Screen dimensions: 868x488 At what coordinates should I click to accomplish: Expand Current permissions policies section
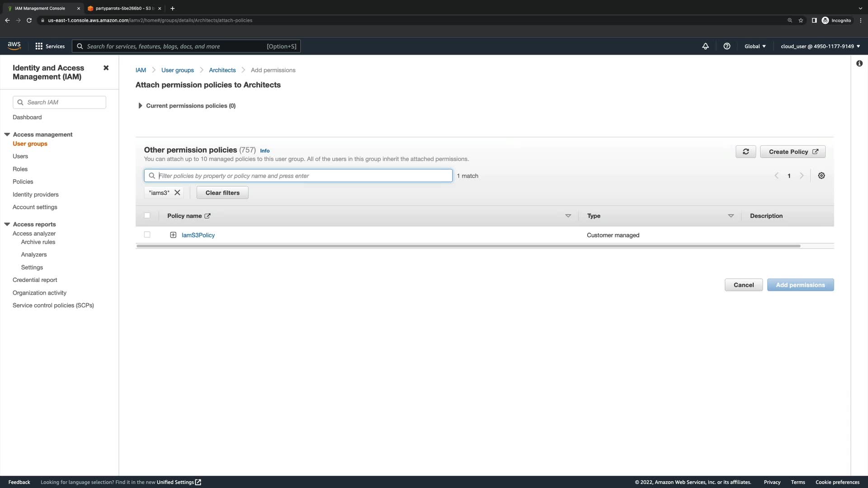(x=140, y=106)
